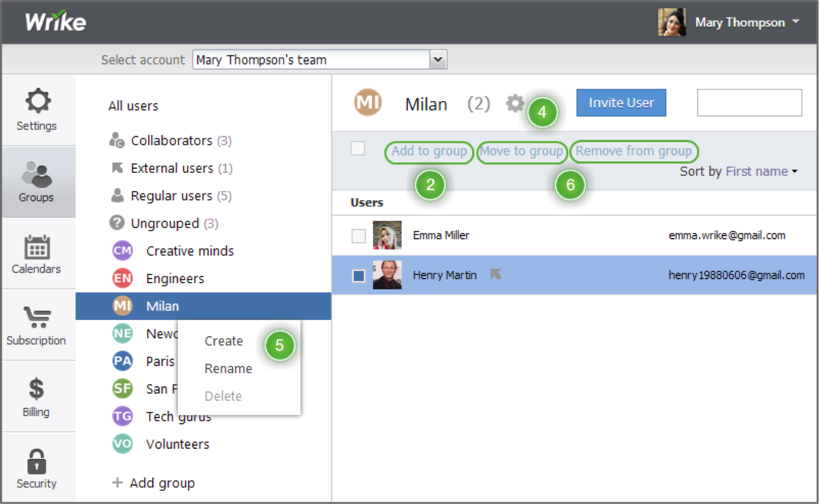This screenshot has height=504, width=819.
Task: Click the Invite User button
Action: click(x=620, y=103)
